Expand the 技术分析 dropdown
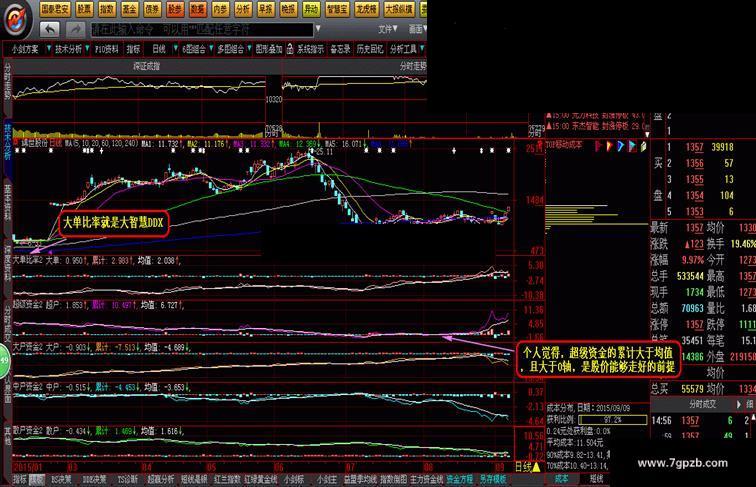Image resolution: width=756 pixels, height=487 pixels. coord(87,49)
